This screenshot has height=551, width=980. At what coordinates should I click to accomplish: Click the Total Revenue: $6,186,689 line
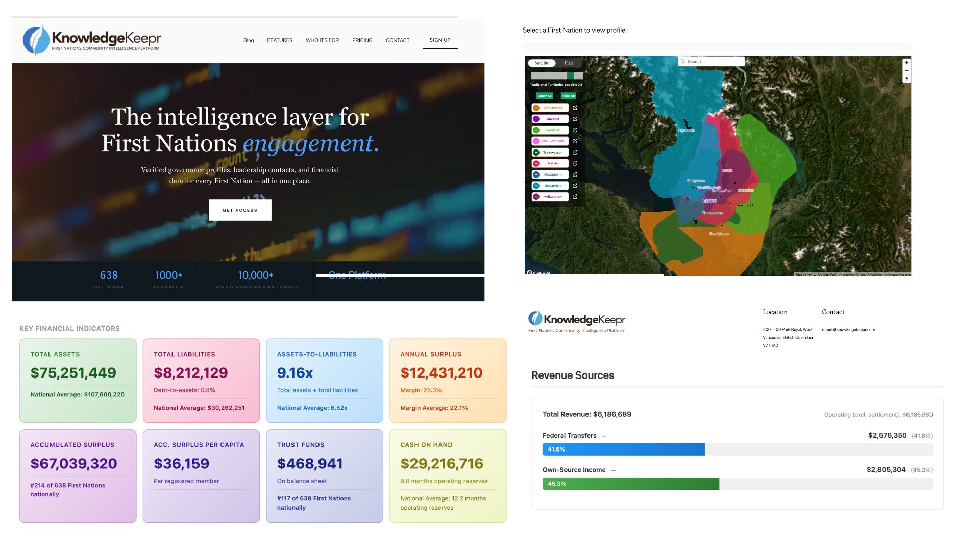click(587, 414)
